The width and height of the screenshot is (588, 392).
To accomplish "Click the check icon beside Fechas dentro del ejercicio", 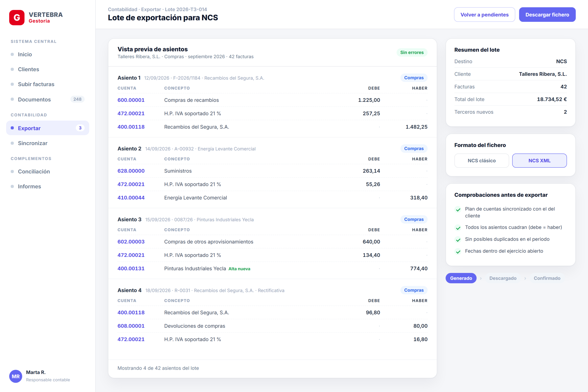I will (458, 252).
